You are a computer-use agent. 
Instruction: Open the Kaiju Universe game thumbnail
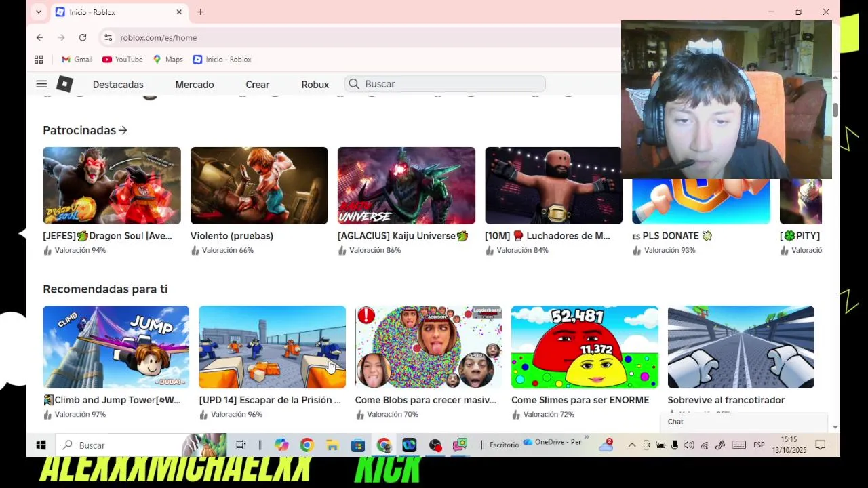406,186
